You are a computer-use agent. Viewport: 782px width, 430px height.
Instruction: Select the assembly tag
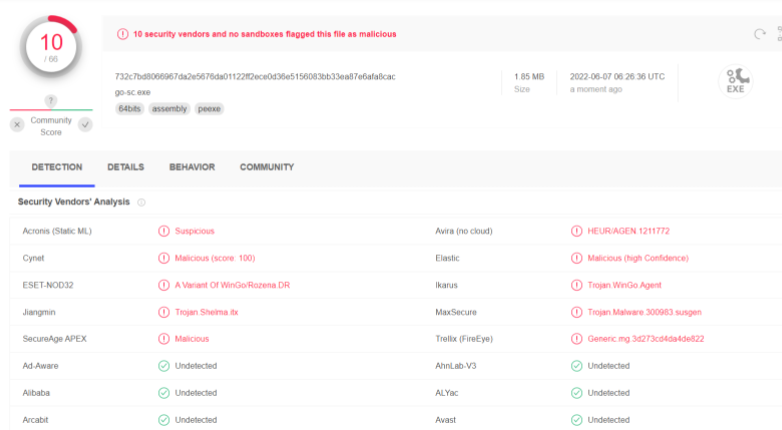(x=169, y=108)
